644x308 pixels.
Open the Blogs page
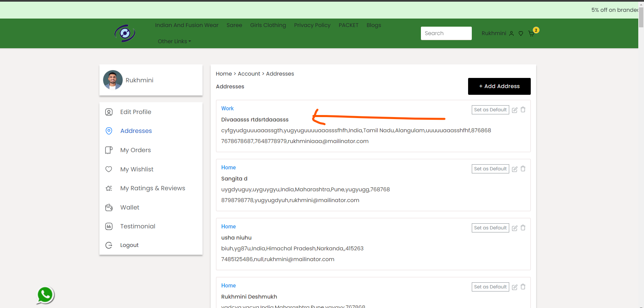374,25
